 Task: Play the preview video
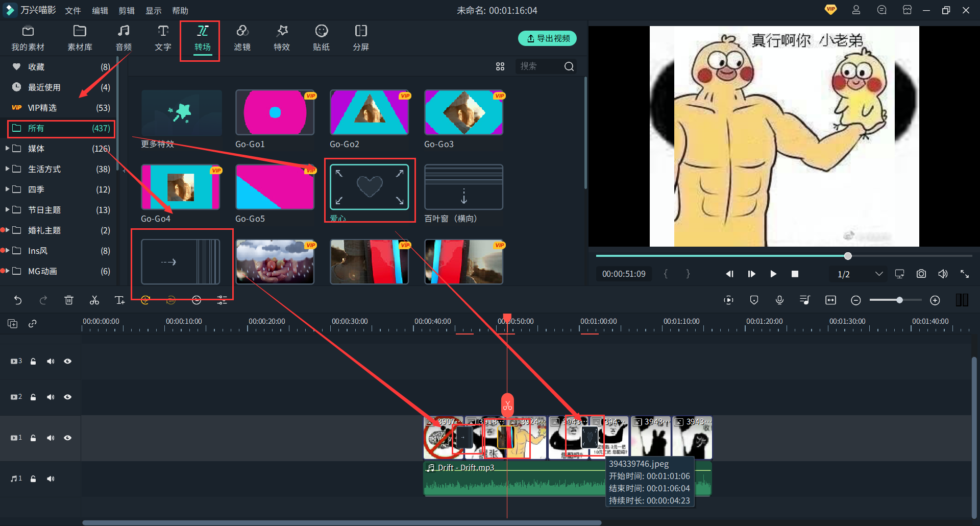click(773, 274)
